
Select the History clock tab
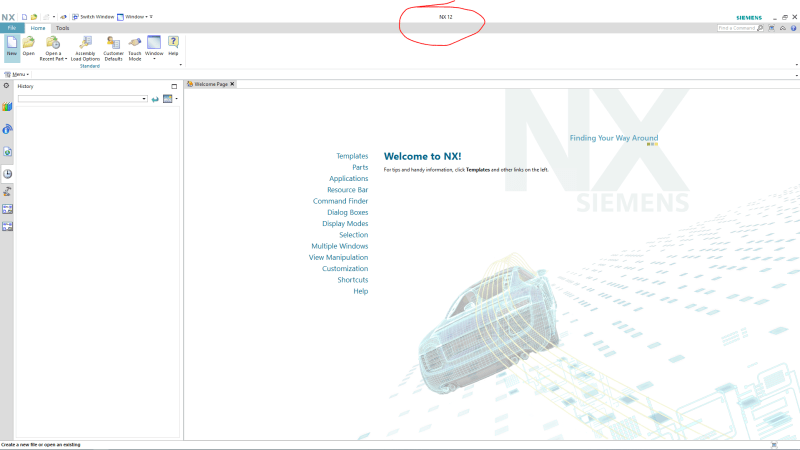point(7,174)
